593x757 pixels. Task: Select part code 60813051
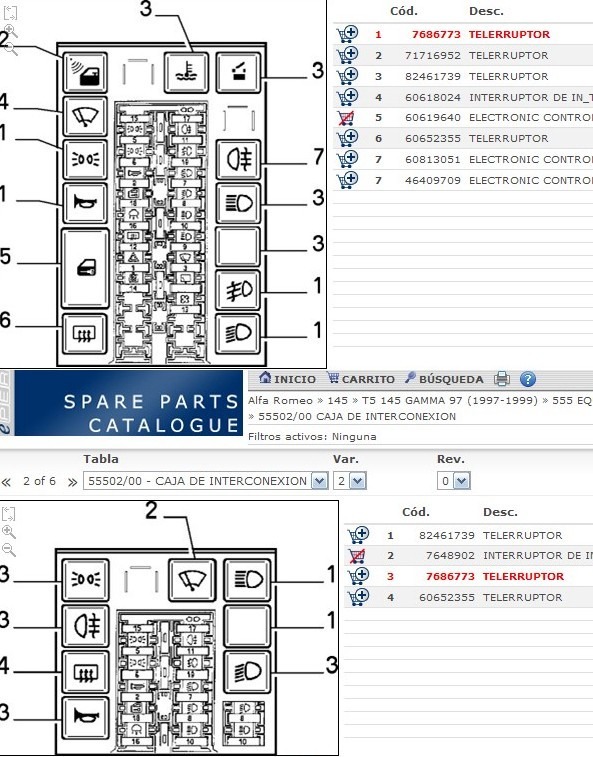pyautogui.click(x=433, y=159)
